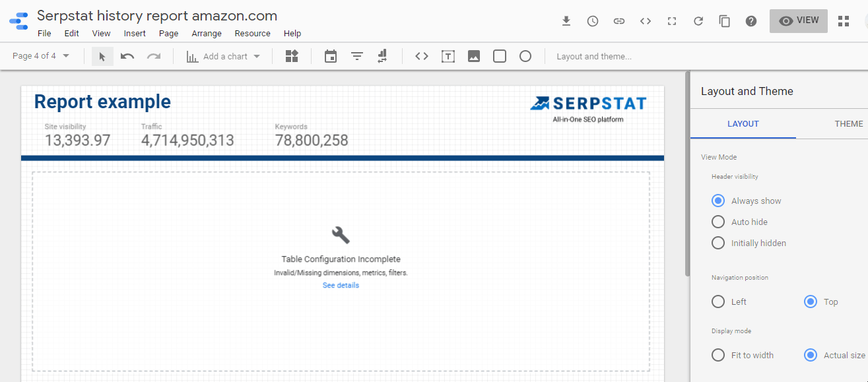Insert URL embed from toolbar
This screenshot has height=382, width=868.
point(422,56)
